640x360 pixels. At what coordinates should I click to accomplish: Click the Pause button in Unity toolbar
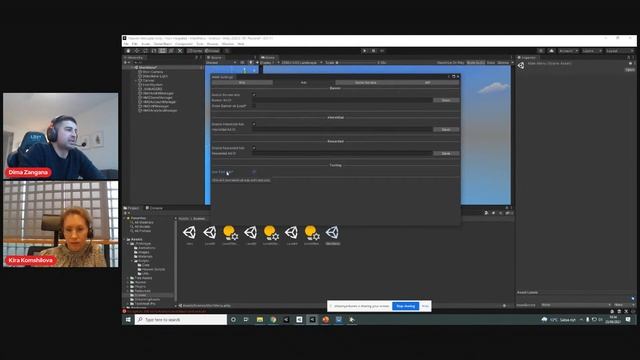click(x=373, y=51)
